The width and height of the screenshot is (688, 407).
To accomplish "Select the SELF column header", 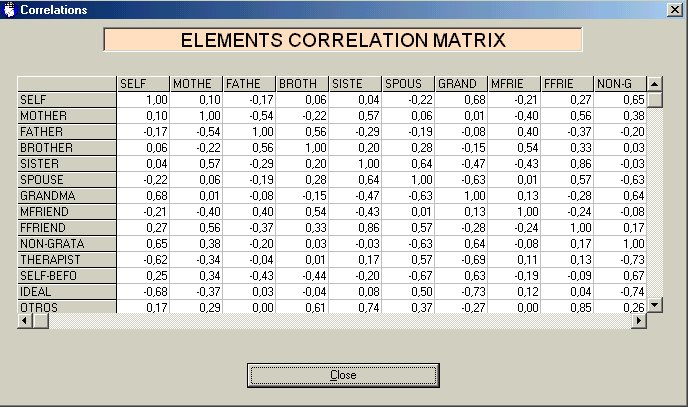I will (x=143, y=83).
